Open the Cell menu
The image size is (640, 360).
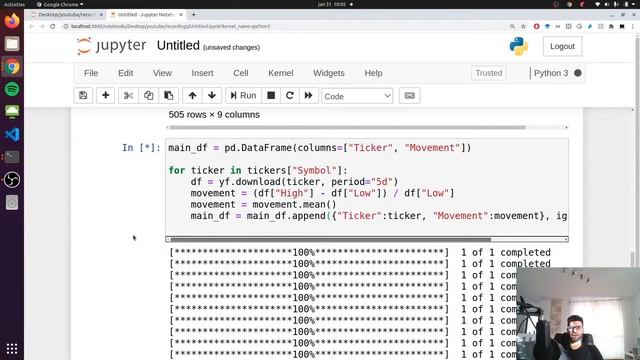[240, 73]
